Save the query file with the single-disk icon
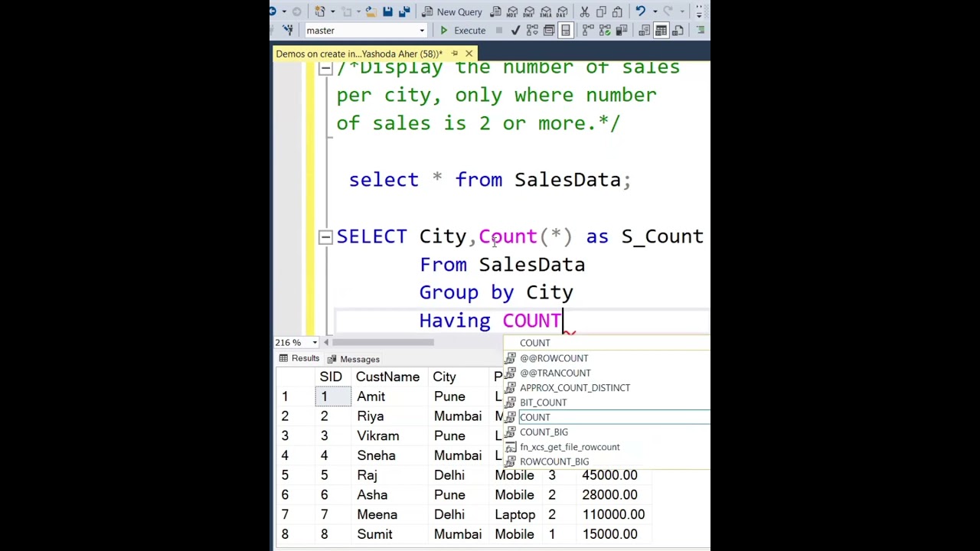 [387, 11]
